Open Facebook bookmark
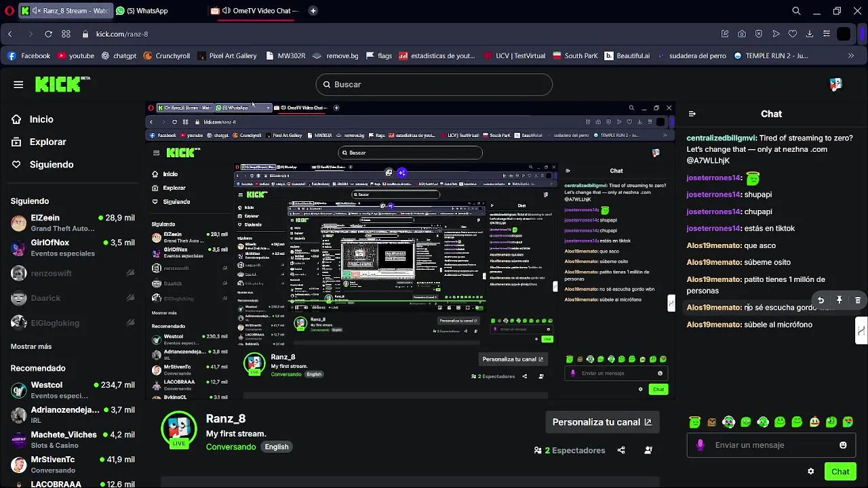 point(29,56)
